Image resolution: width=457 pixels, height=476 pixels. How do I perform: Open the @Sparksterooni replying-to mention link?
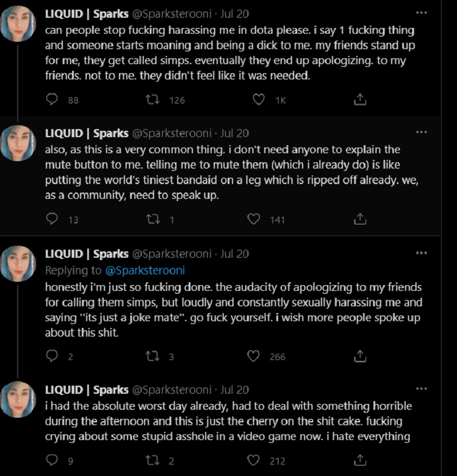tap(145, 270)
